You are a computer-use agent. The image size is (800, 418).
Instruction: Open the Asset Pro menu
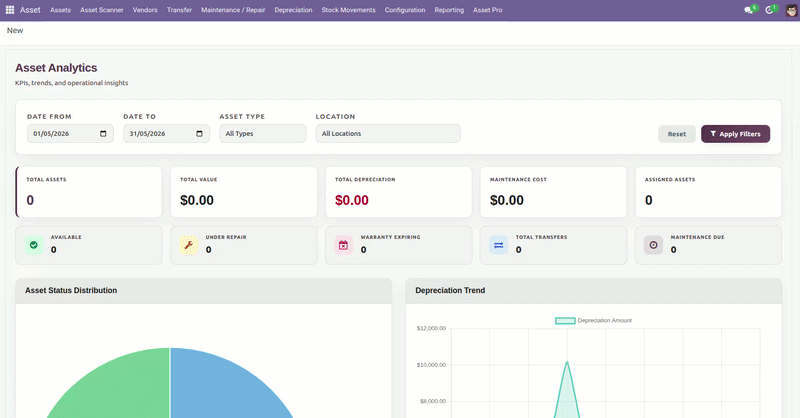click(x=487, y=10)
